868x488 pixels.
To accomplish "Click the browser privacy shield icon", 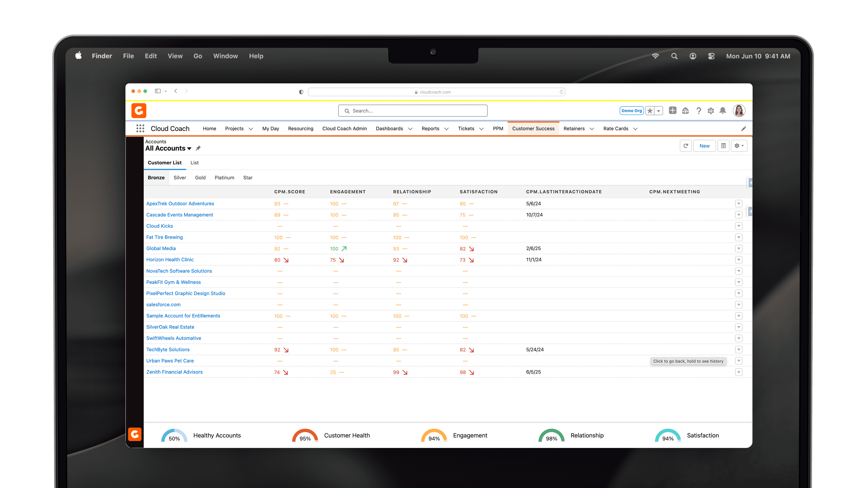I will tap(301, 92).
